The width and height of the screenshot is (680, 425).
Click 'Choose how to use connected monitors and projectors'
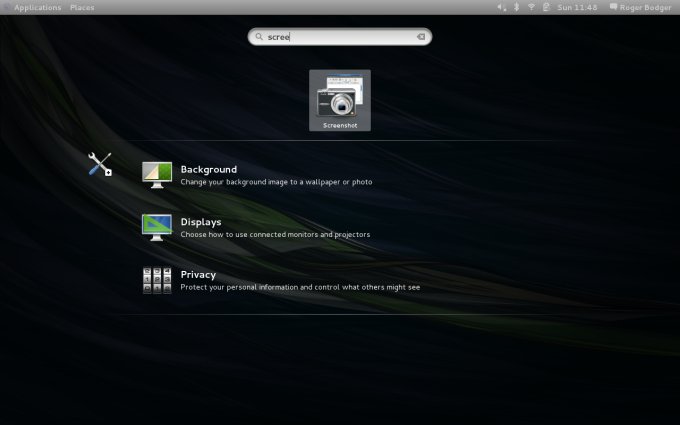[275, 235]
